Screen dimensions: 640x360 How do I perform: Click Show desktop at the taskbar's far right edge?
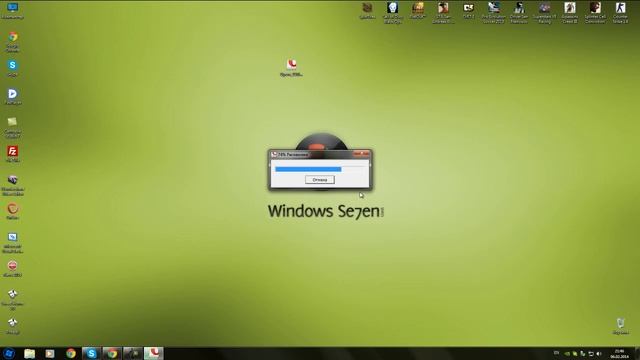click(x=637, y=353)
